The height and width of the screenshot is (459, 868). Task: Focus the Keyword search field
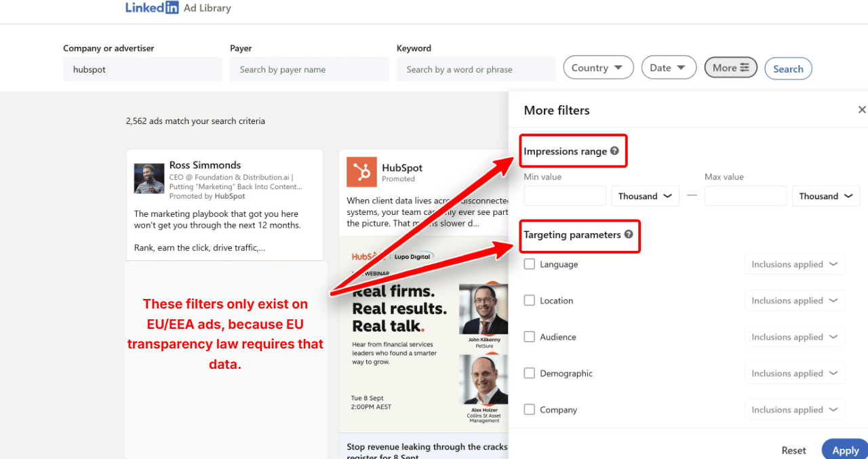pos(476,69)
